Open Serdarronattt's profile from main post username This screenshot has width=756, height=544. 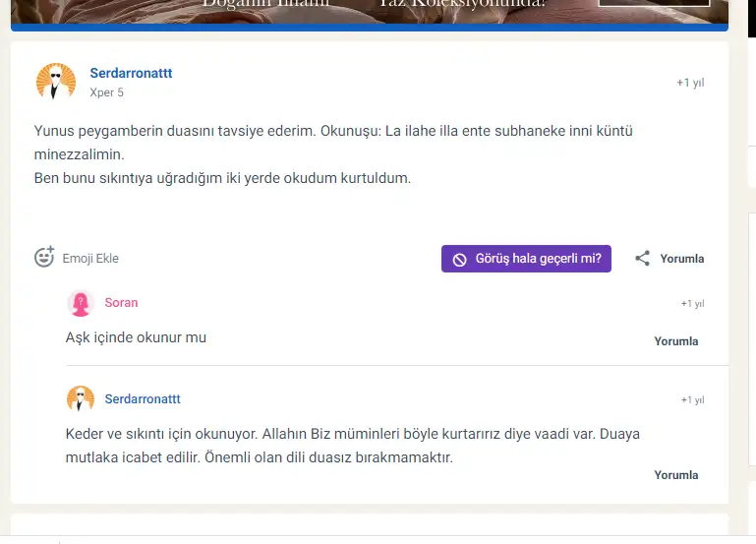click(131, 74)
